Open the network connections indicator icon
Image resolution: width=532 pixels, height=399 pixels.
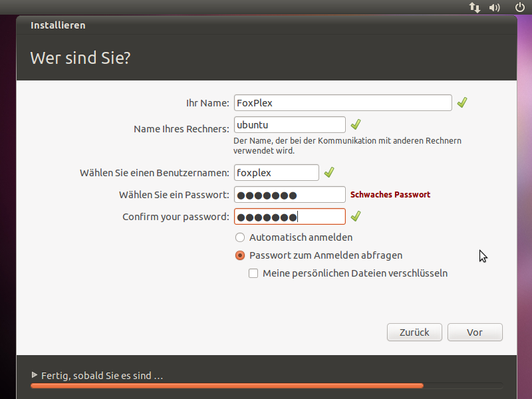pos(475,7)
